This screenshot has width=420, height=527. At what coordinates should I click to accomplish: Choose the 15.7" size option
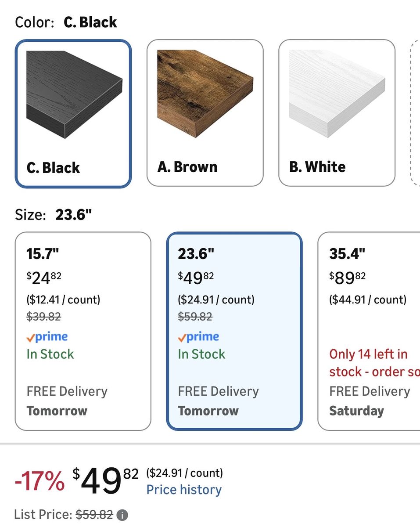pyautogui.click(x=83, y=329)
